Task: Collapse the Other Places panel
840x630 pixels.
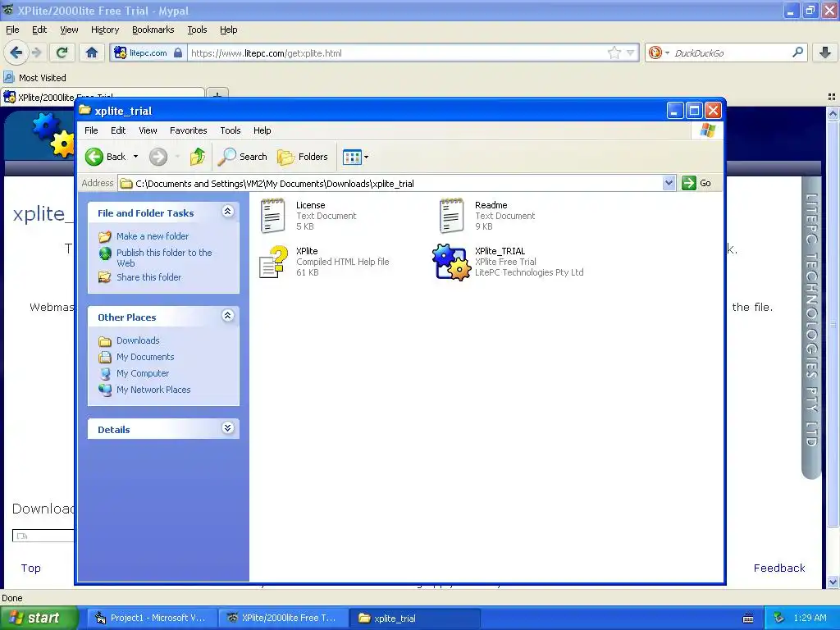Action: point(228,316)
